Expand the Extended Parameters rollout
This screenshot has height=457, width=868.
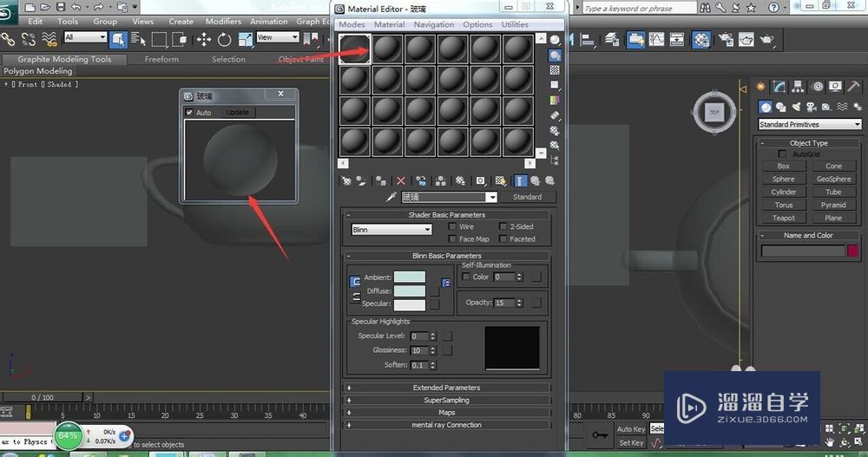coord(446,388)
